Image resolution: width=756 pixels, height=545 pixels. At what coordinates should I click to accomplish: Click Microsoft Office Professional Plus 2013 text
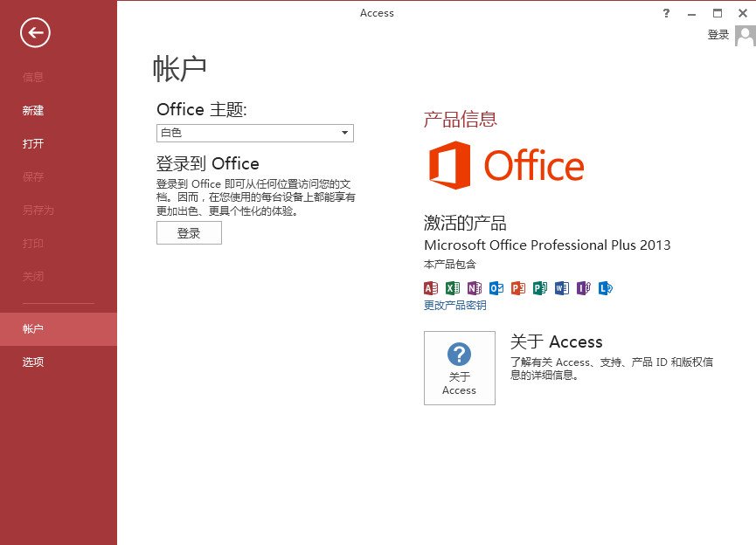click(547, 245)
